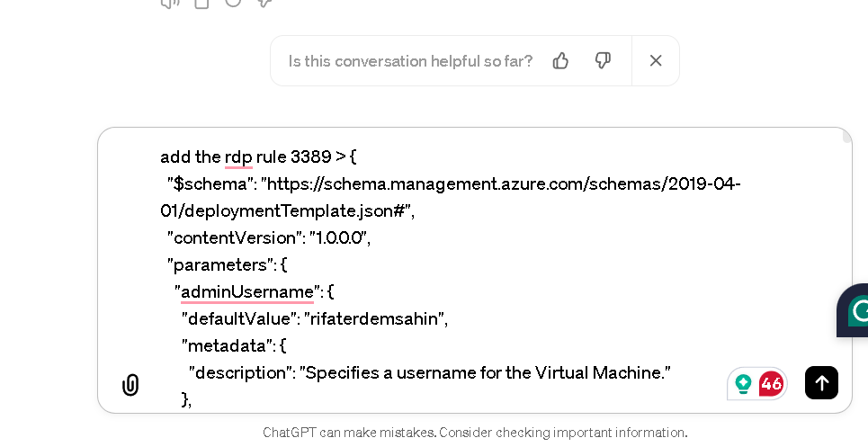The width and height of the screenshot is (868, 447).
Task: Click the thumbs down feedback icon
Action: (603, 60)
